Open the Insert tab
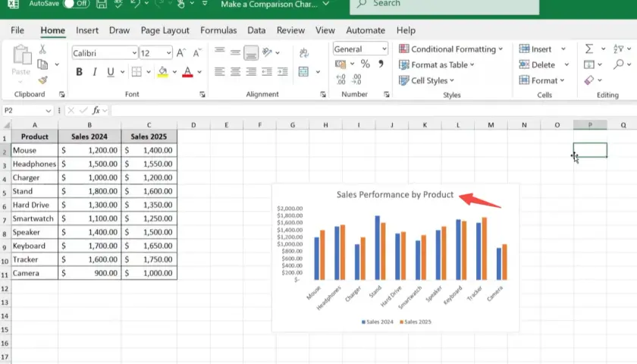The image size is (637, 364). click(87, 30)
